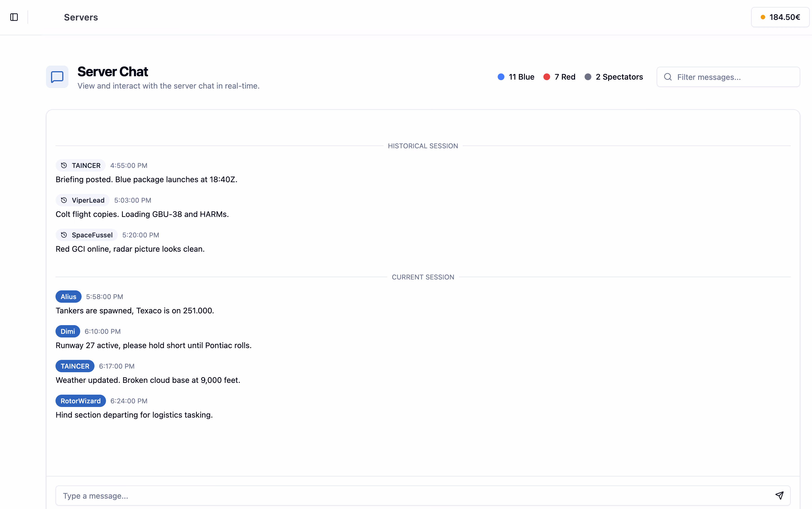Click message 'Weather updated. Broken cloud base'
The height and width of the screenshot is (509, 812).
(148, 380)
